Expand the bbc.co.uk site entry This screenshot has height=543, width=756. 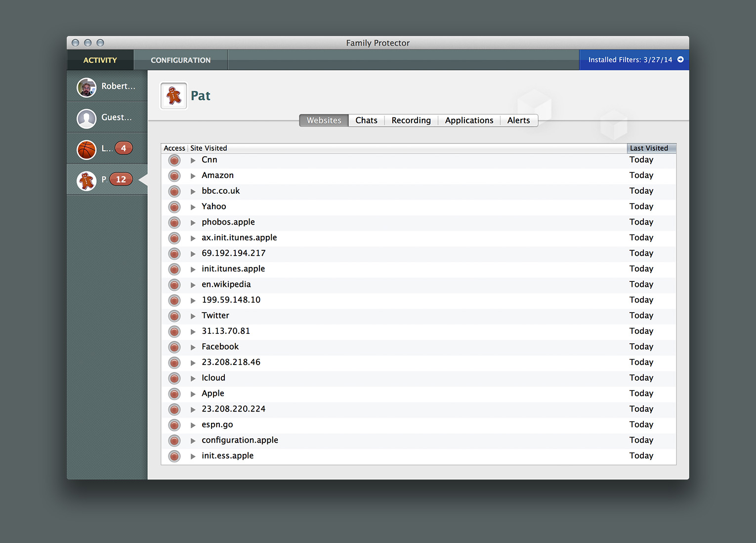pos(193,191)
